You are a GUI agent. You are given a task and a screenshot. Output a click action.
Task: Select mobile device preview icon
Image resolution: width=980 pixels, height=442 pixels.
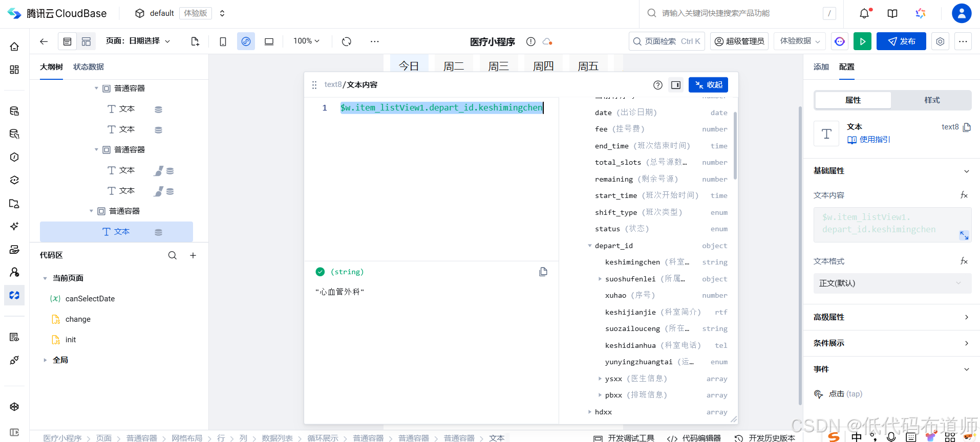pos(223,41)
